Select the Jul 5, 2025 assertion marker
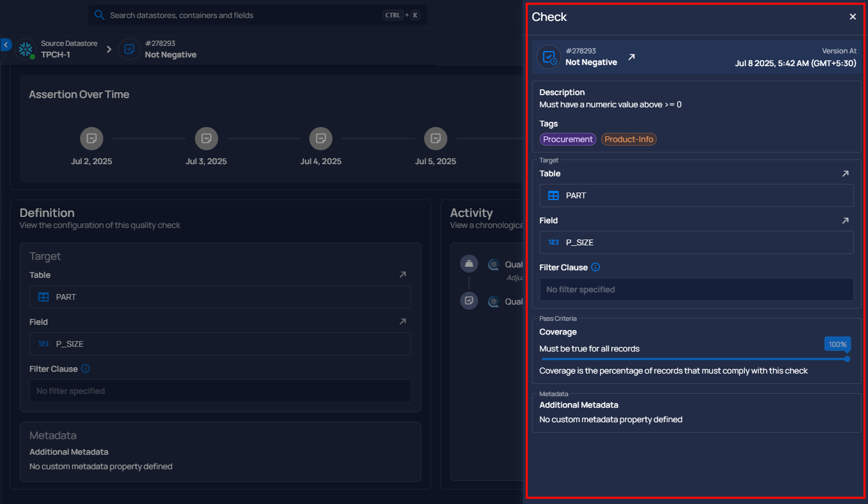The width and height of the screenshot is (868, 504). point(436,139)
